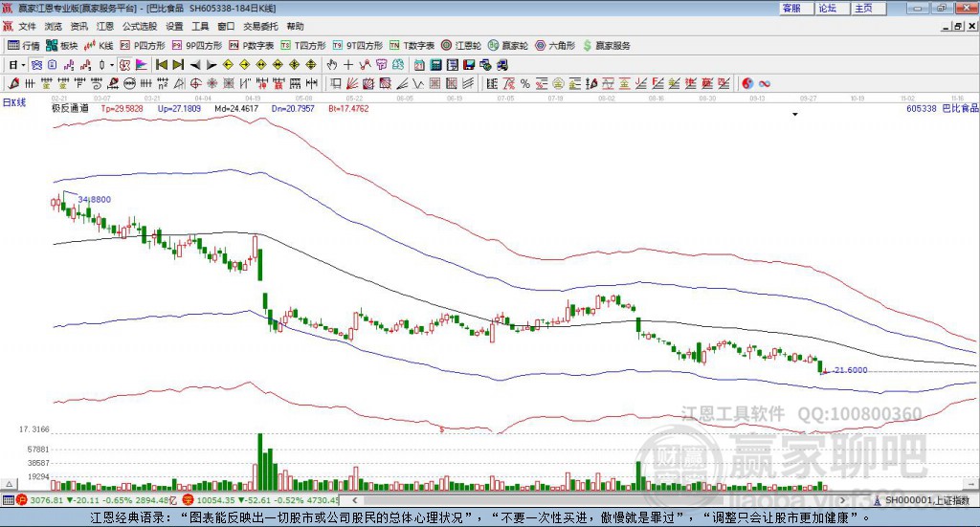Viewport: 980px width, 527px height.
Task: Select the red target circle tool
Action: (195, 83)
